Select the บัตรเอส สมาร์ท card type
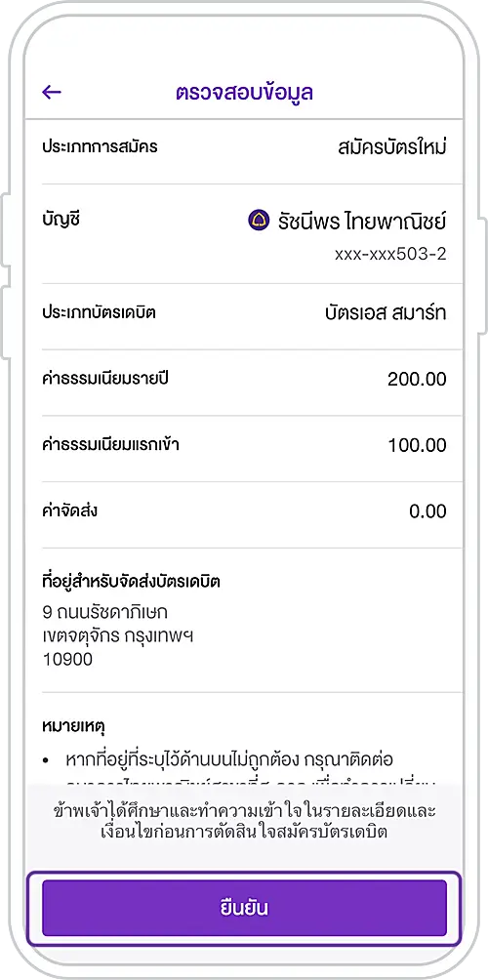488x980 pixels. 386,313
